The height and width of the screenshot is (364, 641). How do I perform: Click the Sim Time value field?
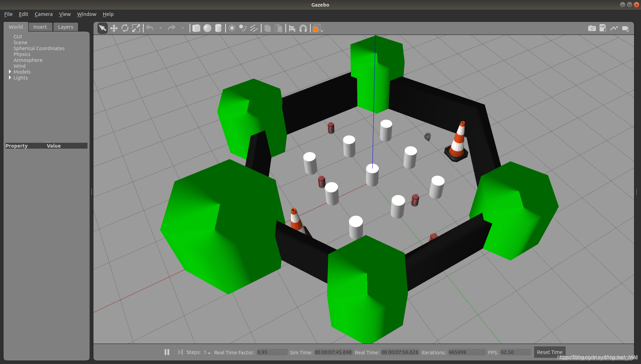click(333, 352)
